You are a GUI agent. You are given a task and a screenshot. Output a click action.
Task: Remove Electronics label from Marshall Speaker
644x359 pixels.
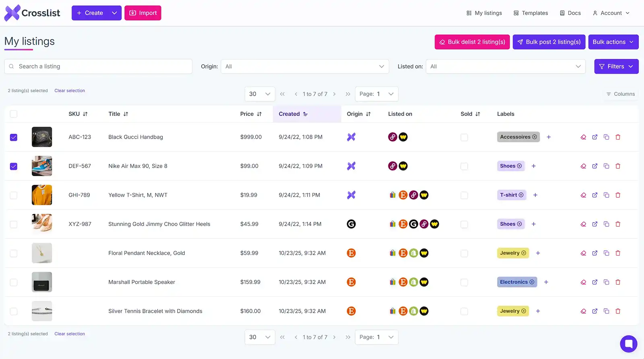coord(532,282)
